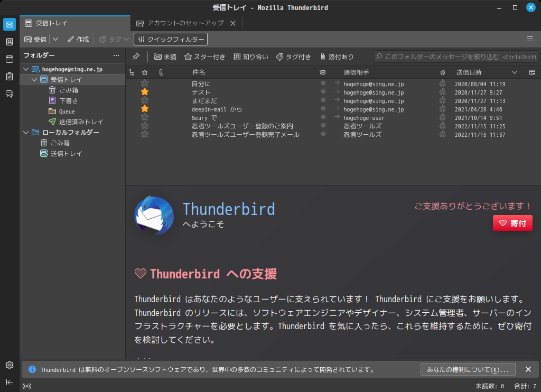Sort messages by 送信日時 column
The image size is (541, 392).
pos(469,72)
